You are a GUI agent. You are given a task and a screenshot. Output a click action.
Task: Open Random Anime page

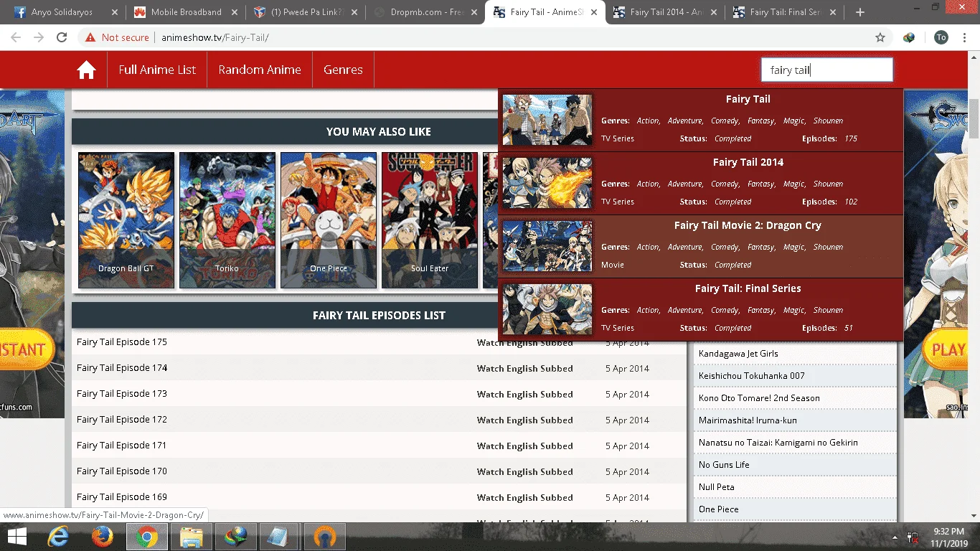[x=260, y=70]
